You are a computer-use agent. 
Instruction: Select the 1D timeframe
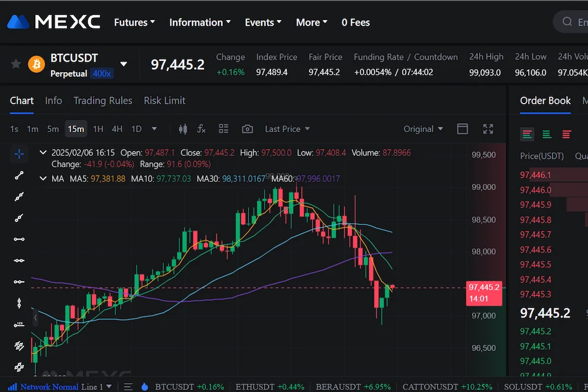click(x=137, y=129)
